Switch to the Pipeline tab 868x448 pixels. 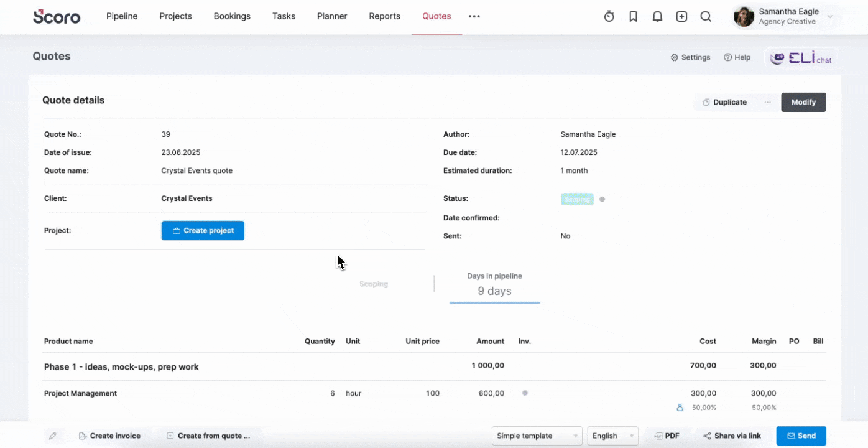pyautogui.click(x=122, y=17)
